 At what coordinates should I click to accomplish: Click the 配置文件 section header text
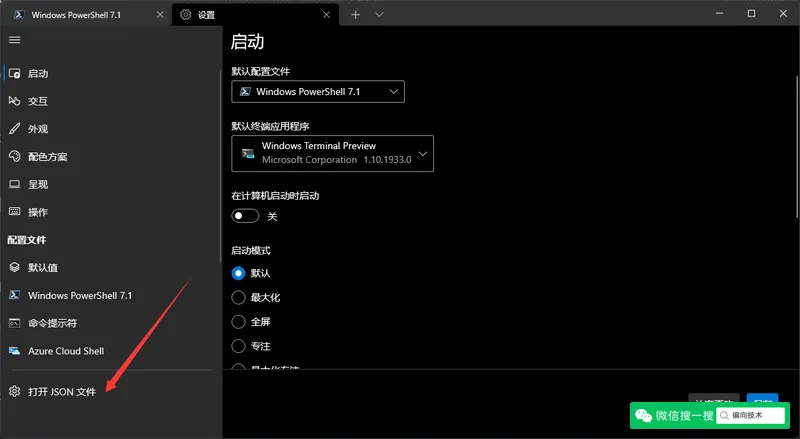27,240
